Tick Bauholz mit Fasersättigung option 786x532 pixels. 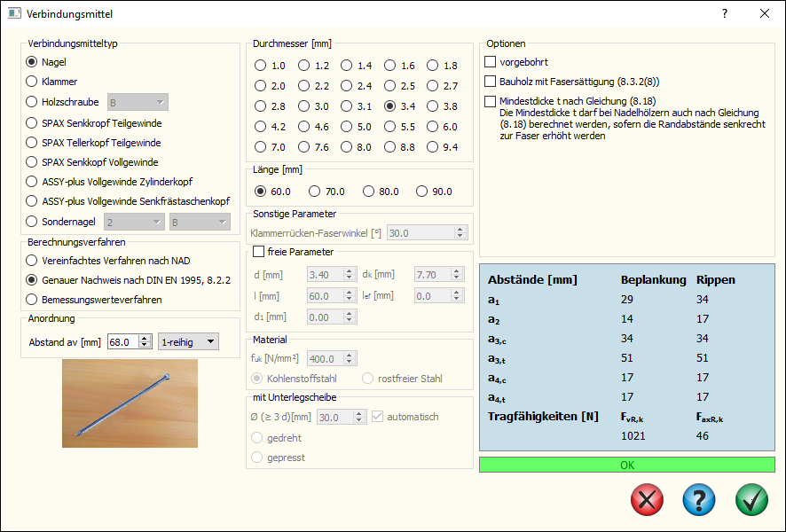(x=491, y=82)
